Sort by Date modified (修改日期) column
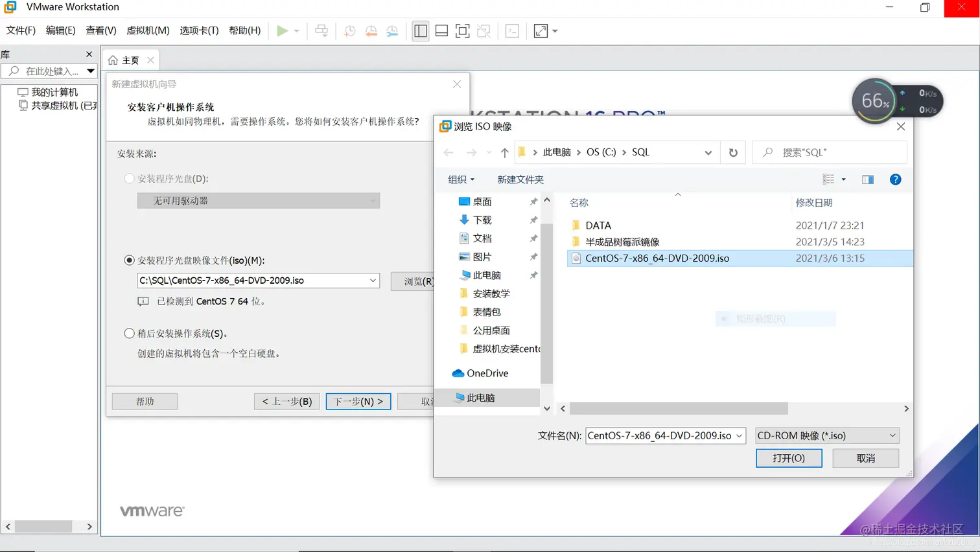980x552 pixels. [814, 203]
